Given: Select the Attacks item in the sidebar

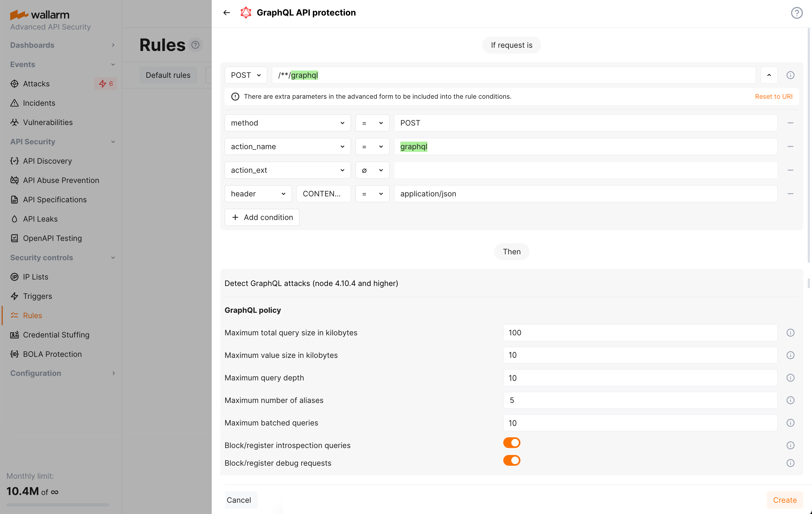Looking at the screenshot, I should [x=36, y=84].
